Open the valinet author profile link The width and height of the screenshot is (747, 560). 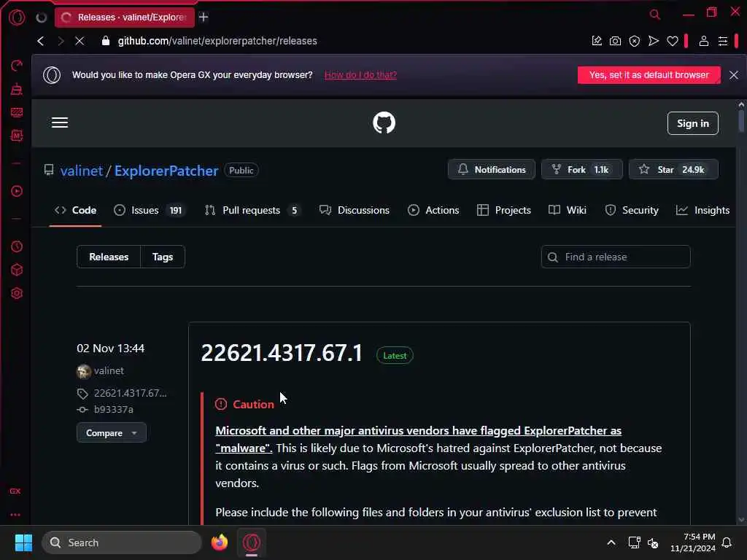(x=109, y=370)
